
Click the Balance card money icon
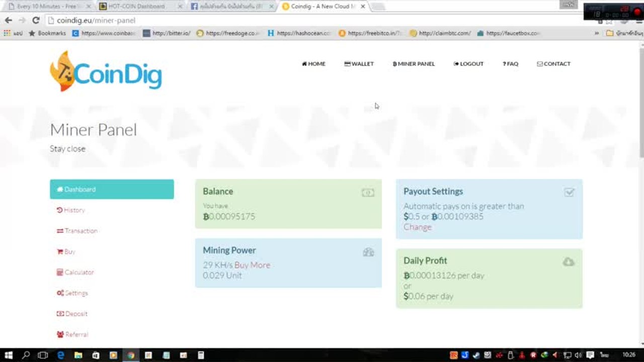tap(368, 193)
